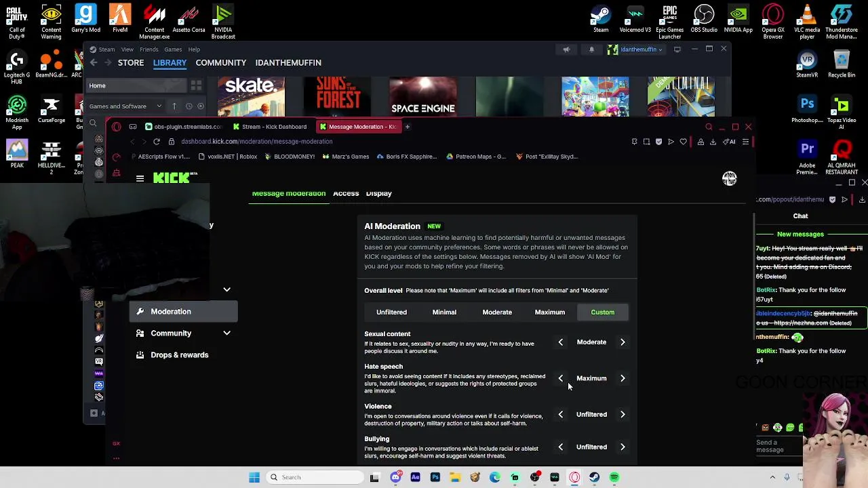Open After Effects from the taskbar
Viewport: 868px width, 488px height.
pyautogui.click(x=415, y=477)
